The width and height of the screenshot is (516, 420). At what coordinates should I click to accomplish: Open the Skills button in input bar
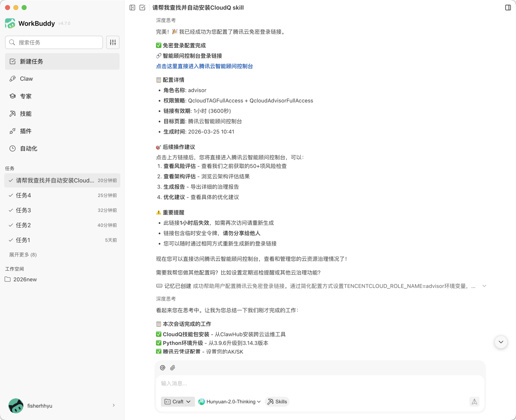277,402
